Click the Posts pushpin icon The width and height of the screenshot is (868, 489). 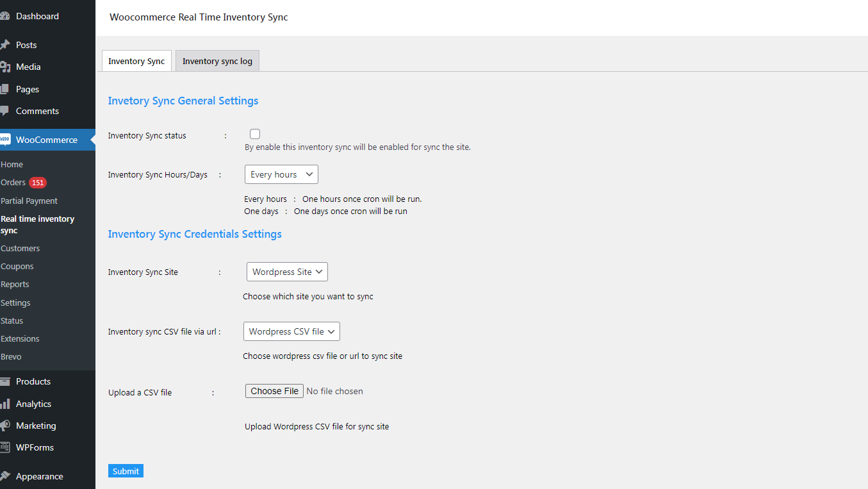click(x=4, y=45)
